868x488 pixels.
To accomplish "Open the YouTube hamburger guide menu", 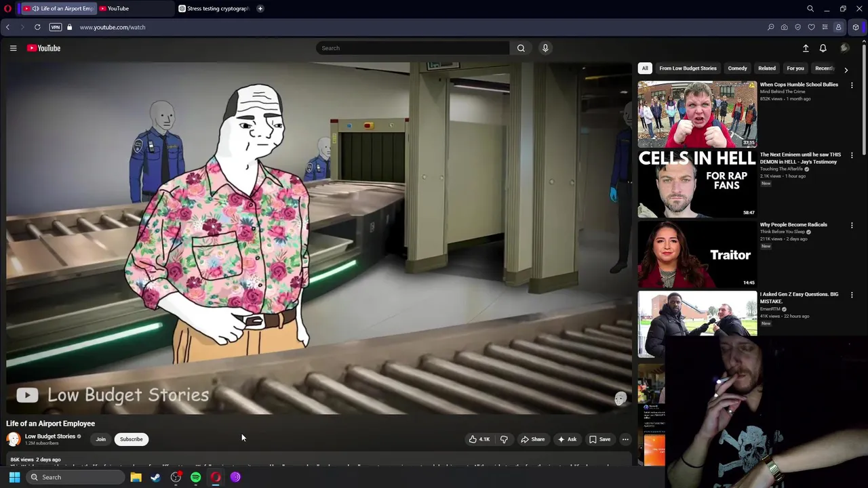I will 13,48.
